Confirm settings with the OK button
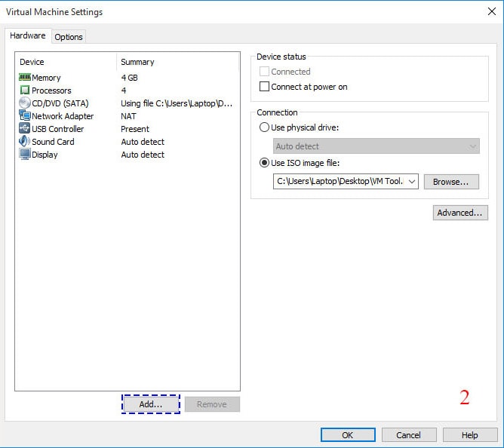The width and height of the screenshot is (504, 448). (x=347, y=435)
